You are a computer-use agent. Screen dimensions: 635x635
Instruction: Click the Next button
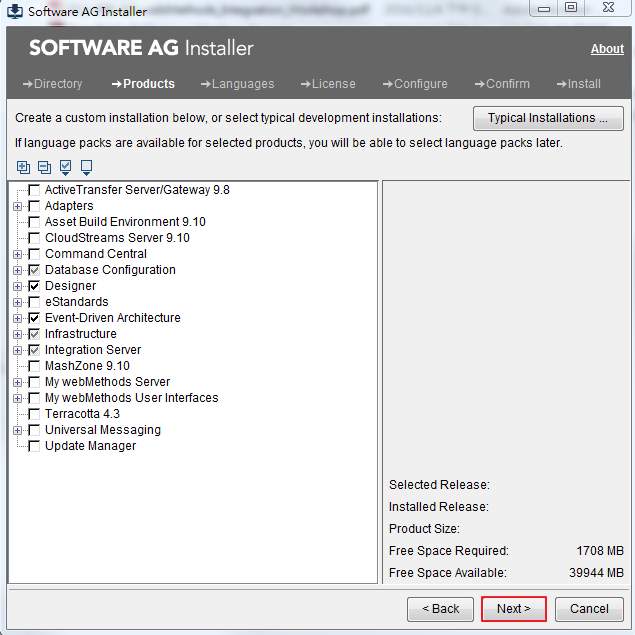[x=514, y=609]
